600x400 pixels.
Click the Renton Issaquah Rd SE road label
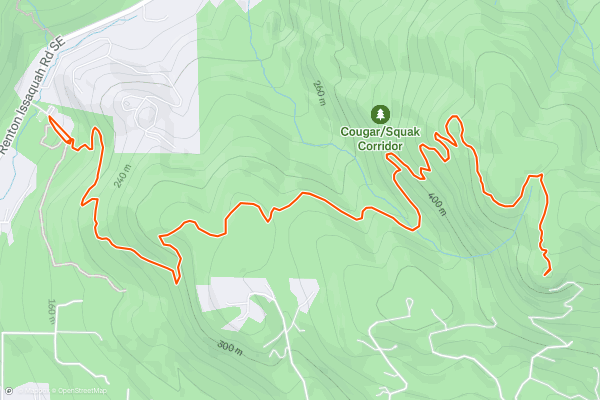click(x=32, y=95)
